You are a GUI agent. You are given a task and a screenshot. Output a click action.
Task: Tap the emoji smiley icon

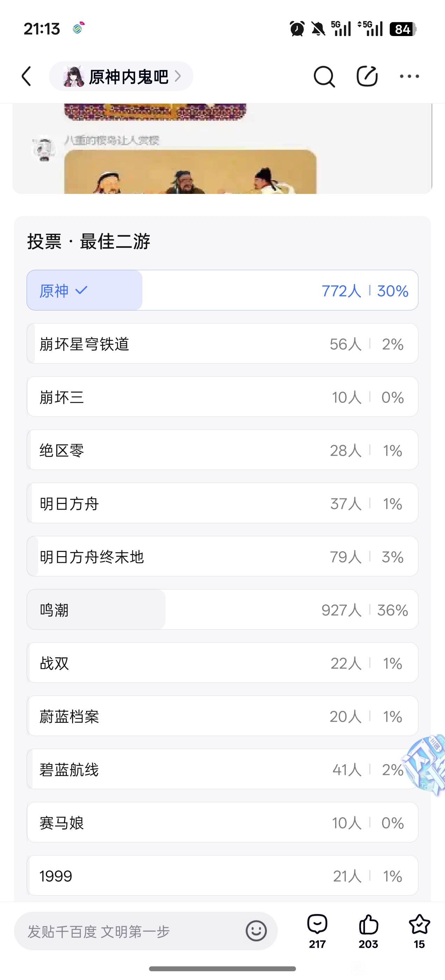256,931
